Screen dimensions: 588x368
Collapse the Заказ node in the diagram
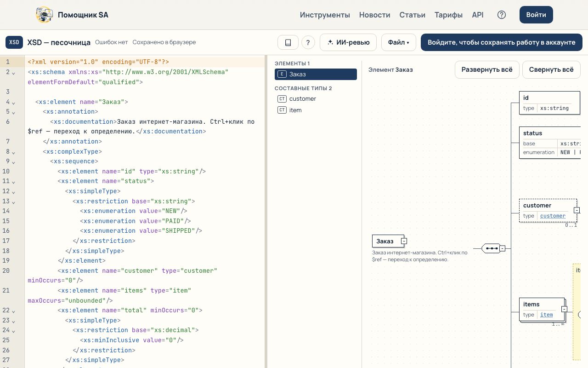pos(404,241)
